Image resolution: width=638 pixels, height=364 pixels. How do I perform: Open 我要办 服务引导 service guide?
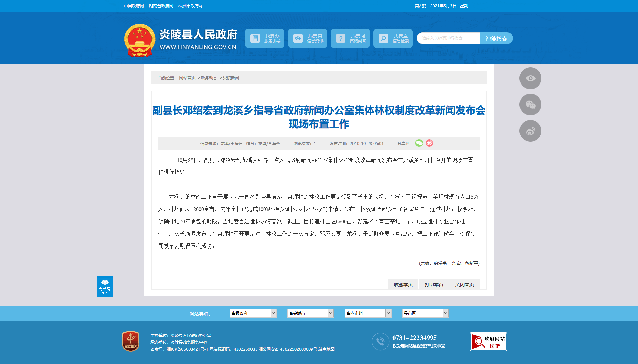click(265, 38)
